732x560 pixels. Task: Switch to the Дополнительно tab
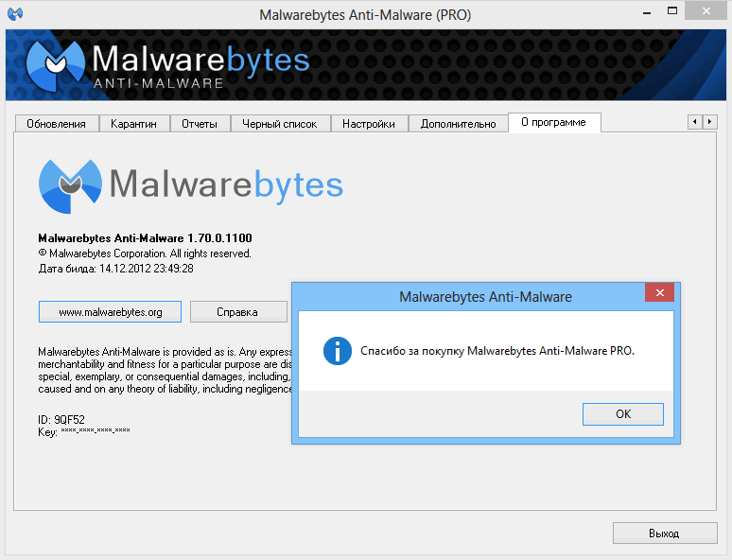(x=458, y=124)
